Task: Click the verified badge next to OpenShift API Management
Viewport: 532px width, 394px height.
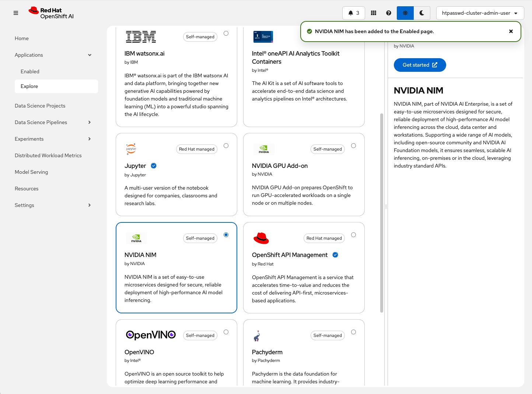Action: (335, 255)
